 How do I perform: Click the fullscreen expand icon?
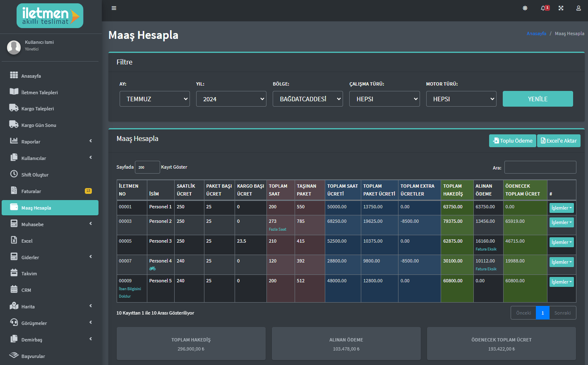561,8
